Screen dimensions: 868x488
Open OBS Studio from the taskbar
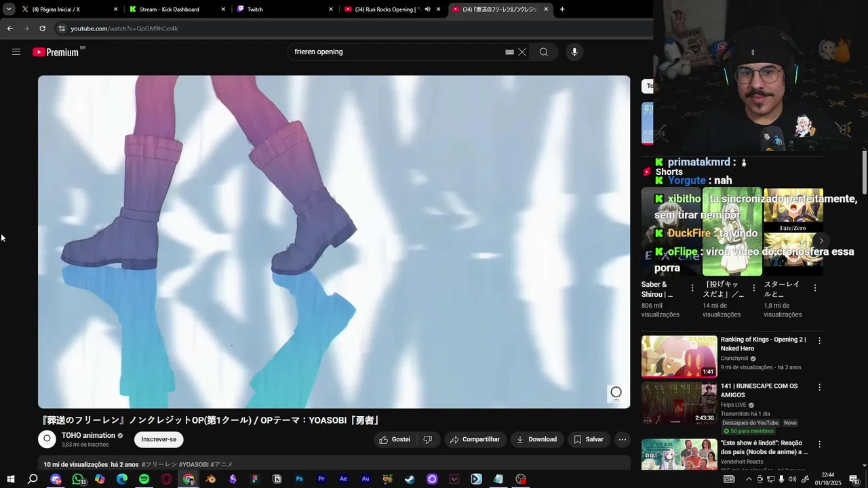(x=521, y=479)
